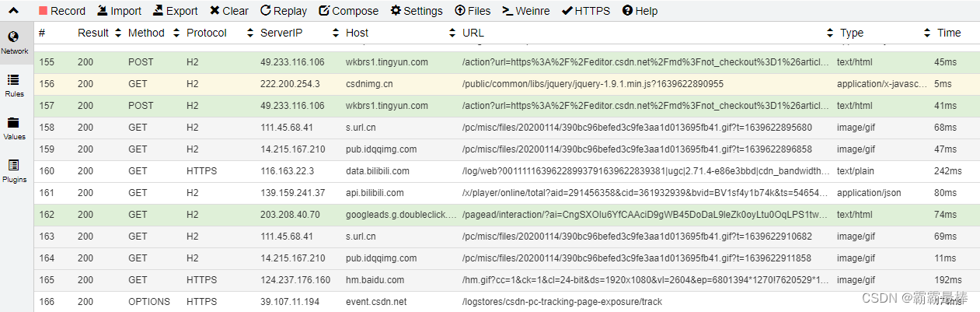The height and width of the screenshot is (312, 980).
Task: Collapse the top menu with the chevron
Action: (x=13, y=11)
